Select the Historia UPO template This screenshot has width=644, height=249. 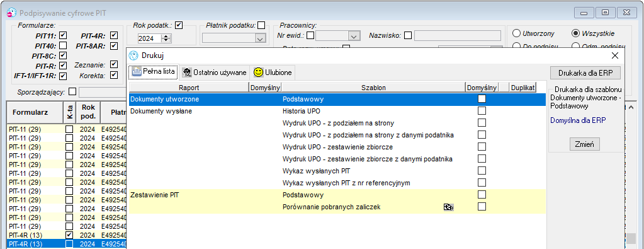(302, 111)
